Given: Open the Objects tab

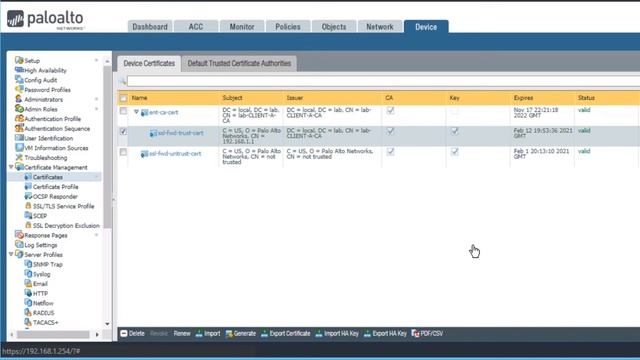Looking at the screenshot, I should [334, 27].
